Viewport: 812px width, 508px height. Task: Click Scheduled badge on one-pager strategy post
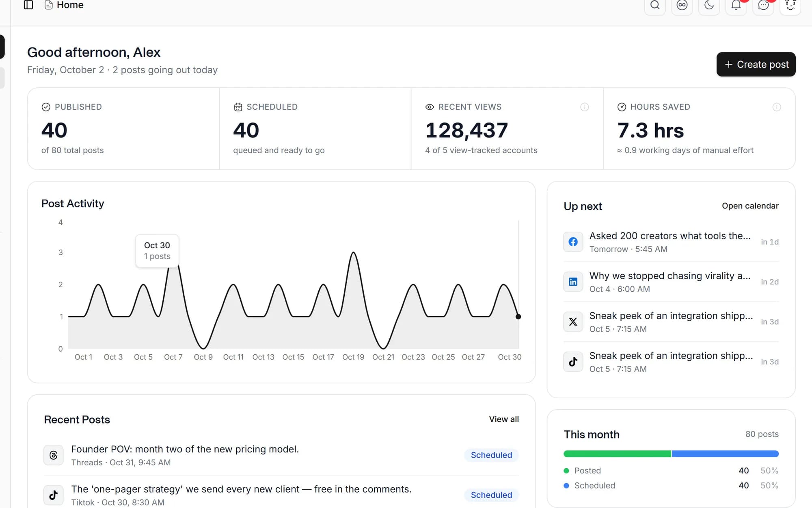491,495
